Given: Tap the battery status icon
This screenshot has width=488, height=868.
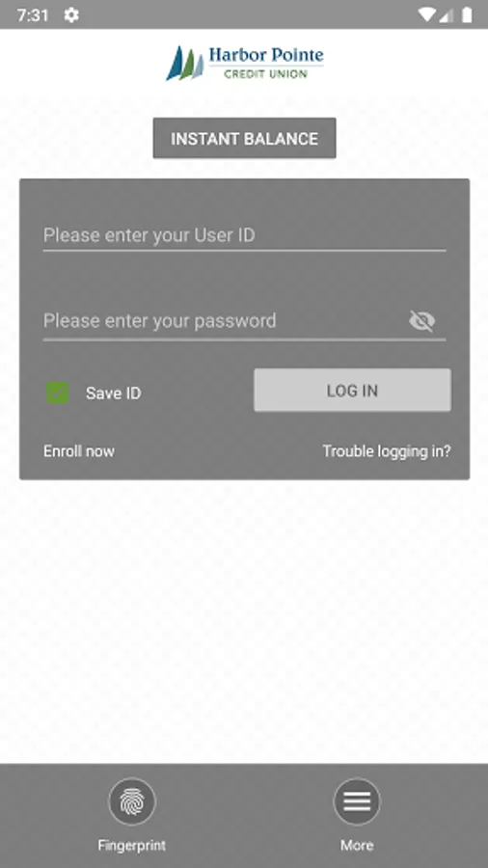Looking at the screenshot, I should [x=467, y=14].
